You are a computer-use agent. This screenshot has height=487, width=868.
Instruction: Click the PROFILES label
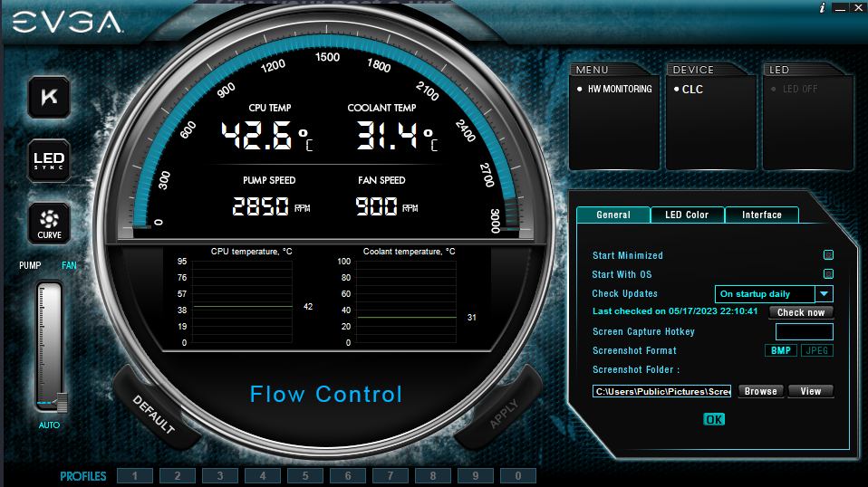pyautogui.click(x=83, y=476)
